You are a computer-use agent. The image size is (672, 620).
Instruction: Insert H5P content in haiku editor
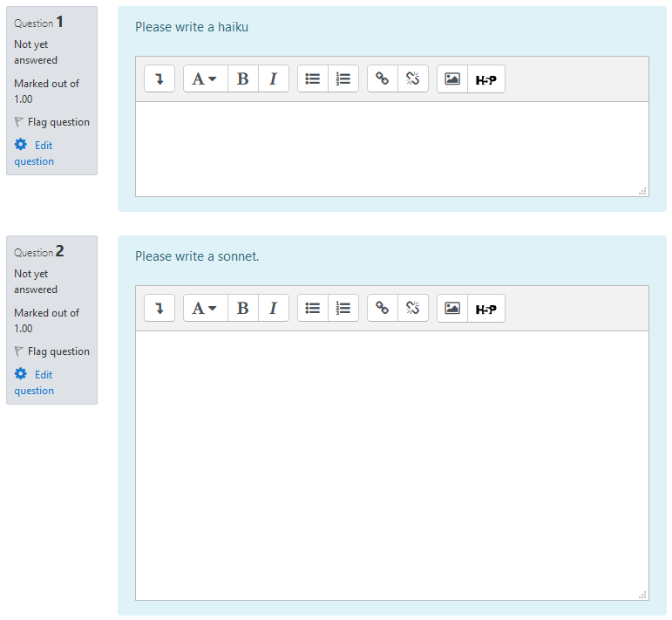click(x=486, y=78)
